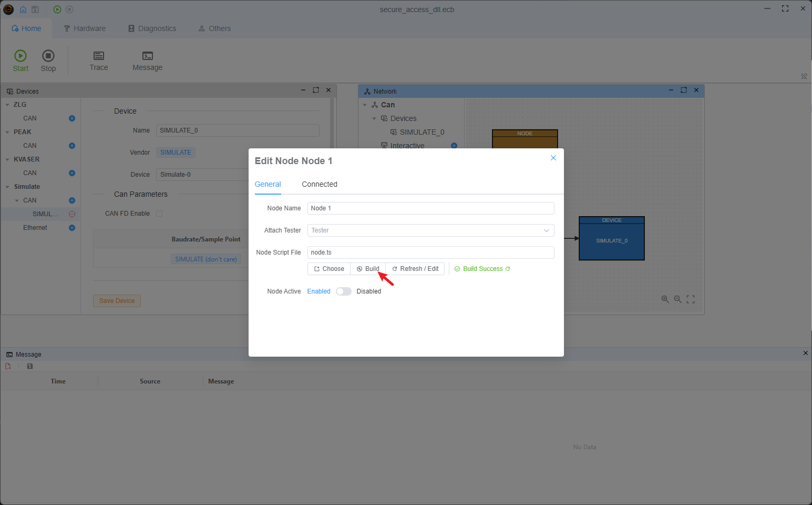Viewport: 812px width, 505px height.
Task: Select the General tab in dialog
Action: coord(268,184)
